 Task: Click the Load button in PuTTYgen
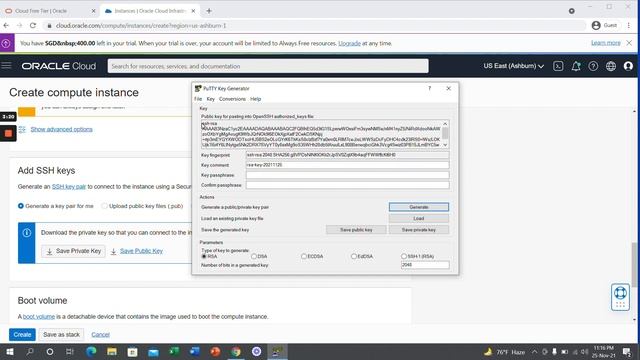(419, 218)
